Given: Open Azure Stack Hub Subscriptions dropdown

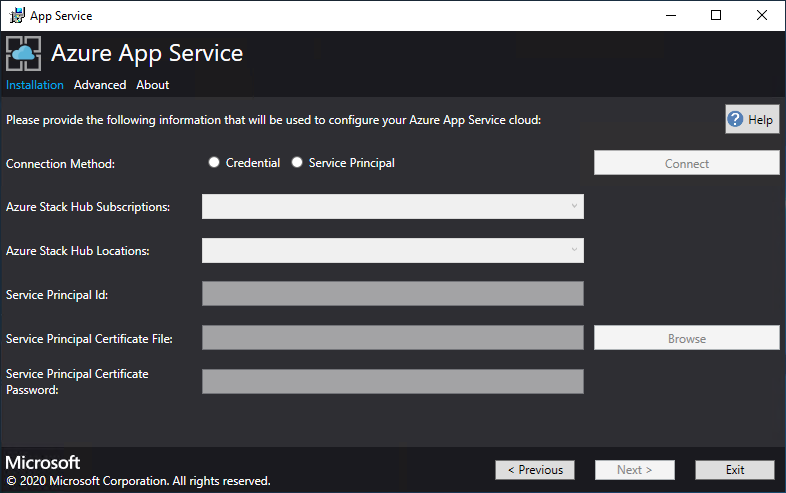Looking at the screenshot, I should [392, 207].
